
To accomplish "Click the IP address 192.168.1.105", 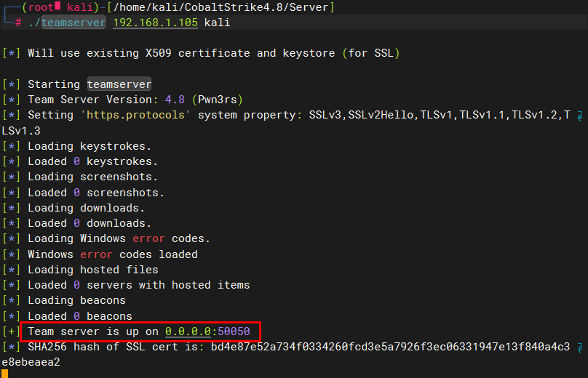I will [x=155, y=23].
